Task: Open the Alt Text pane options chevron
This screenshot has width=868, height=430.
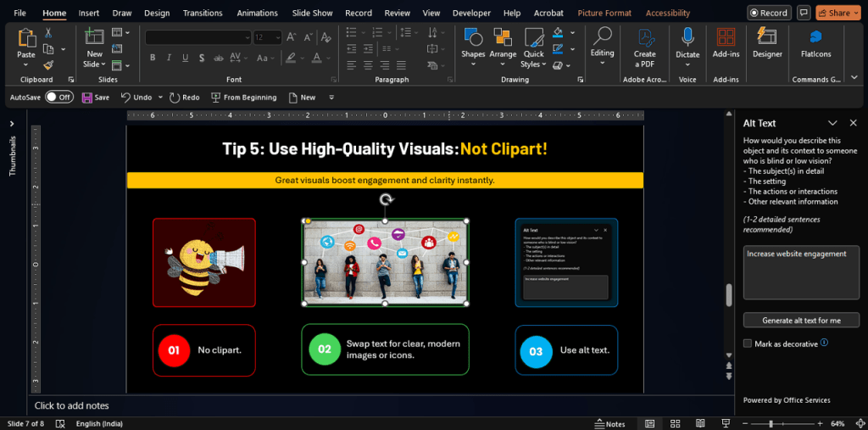Action: click(832, 123)
